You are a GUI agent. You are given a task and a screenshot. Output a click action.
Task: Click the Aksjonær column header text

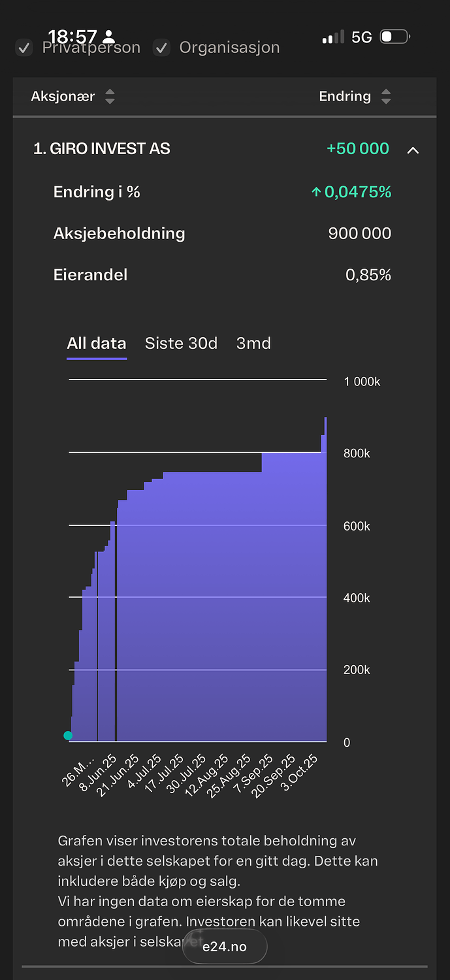tap(63, 97)
